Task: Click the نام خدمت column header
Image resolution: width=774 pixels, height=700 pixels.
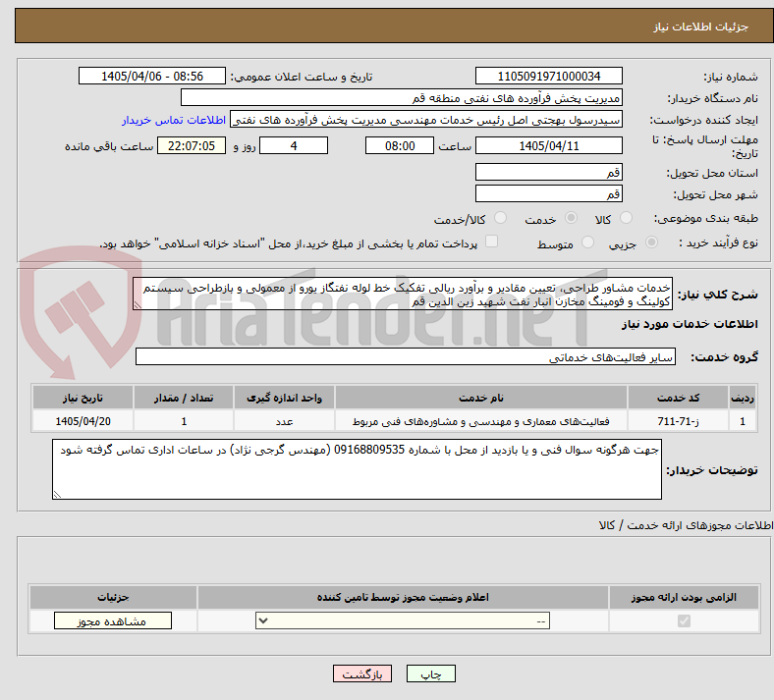Action: tap(480, 398)
